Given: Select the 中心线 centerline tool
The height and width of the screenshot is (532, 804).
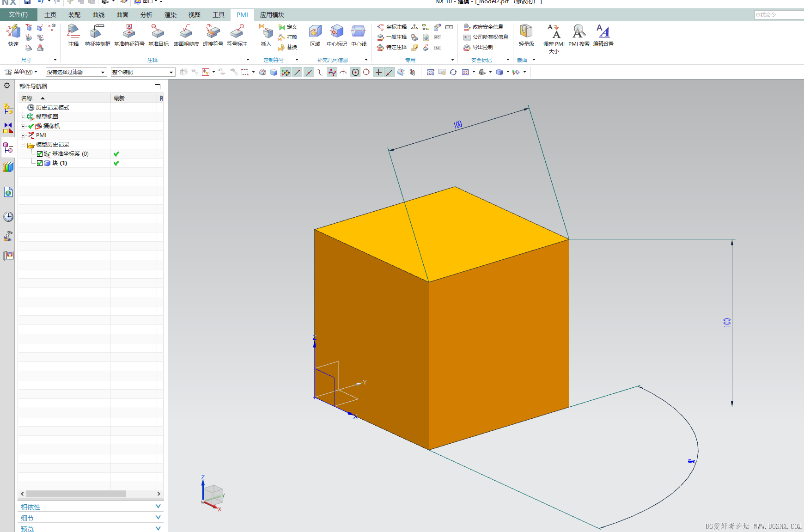Looking at the screenshot, I should pos(359,36).
